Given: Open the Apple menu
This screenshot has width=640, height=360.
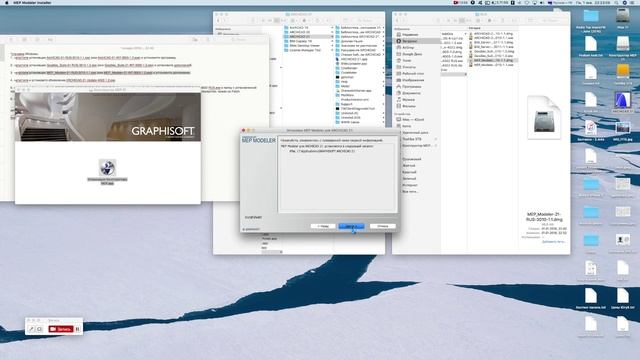Looking at the screenshot, I should (6, 2).
